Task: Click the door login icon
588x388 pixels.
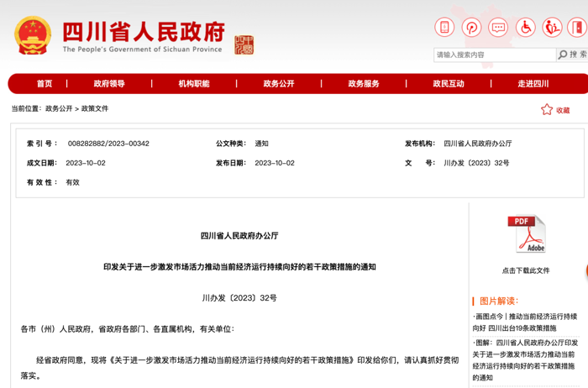Action: [578, 27]
